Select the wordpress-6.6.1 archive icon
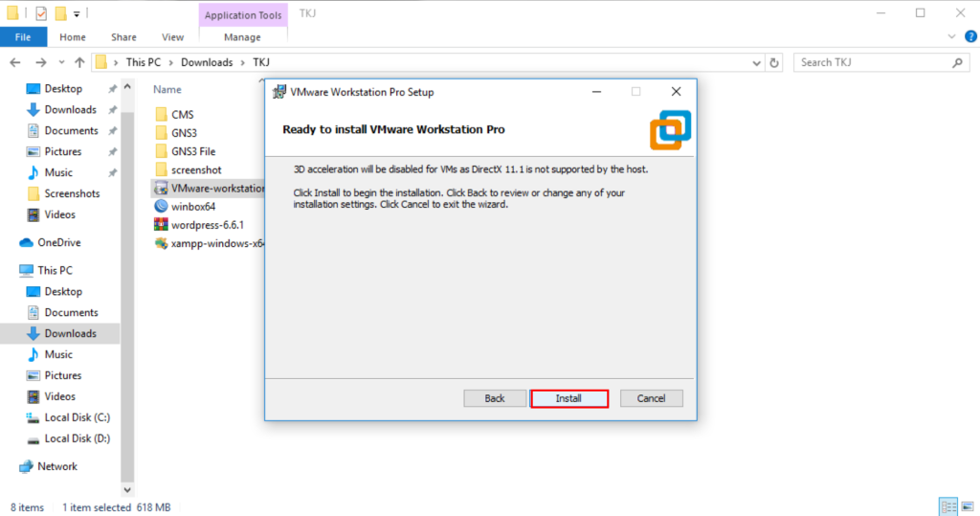 coord(161,225)
